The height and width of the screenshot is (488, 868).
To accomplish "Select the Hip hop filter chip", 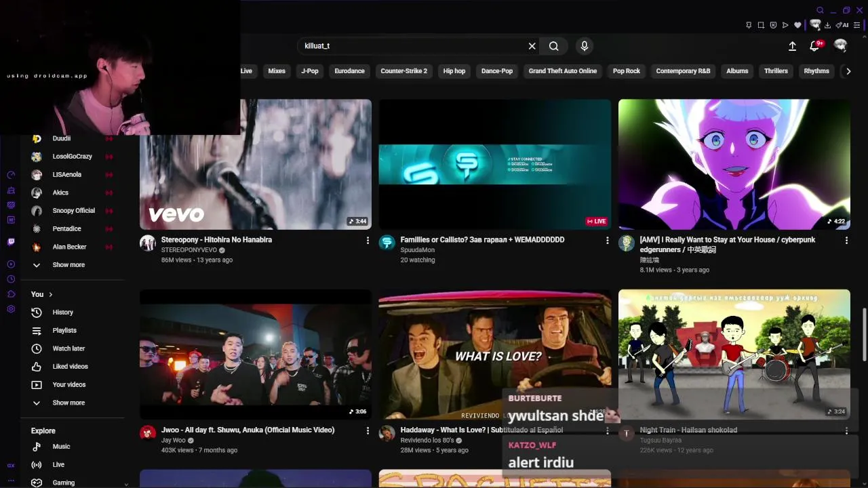I will click(454, 71).
